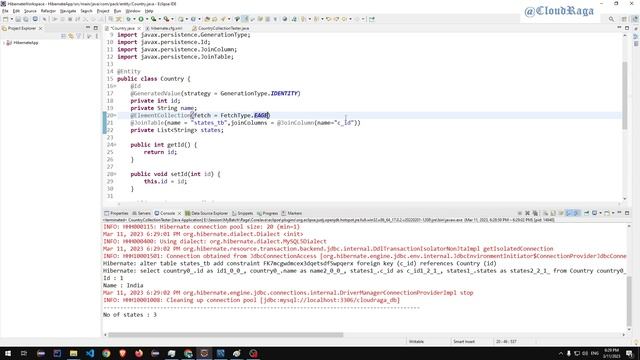Viewport: 640px width, 360px height.
Task: Click the Search icon at the toolbar's right end
Action: click(611, 19)
